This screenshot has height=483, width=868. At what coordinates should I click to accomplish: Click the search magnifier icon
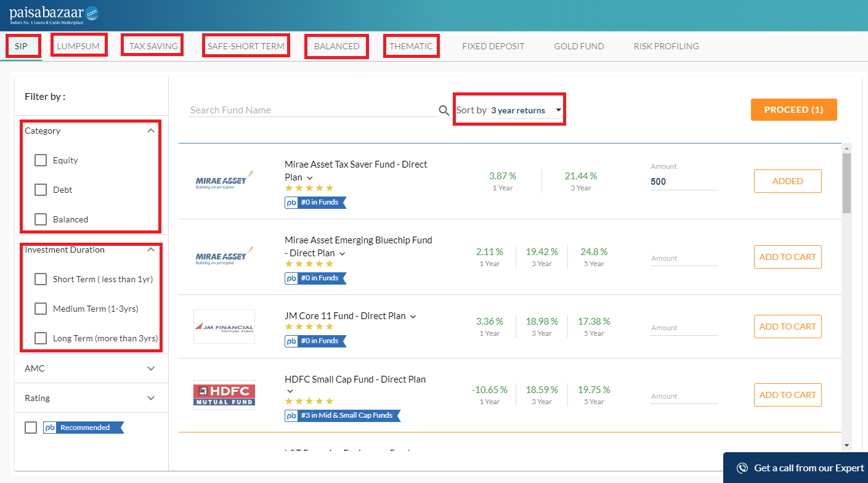click(x=444, y=110)
